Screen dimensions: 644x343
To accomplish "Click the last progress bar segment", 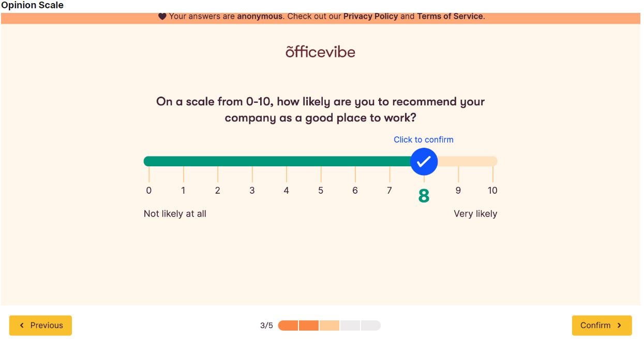I will (x=371, y=325).
